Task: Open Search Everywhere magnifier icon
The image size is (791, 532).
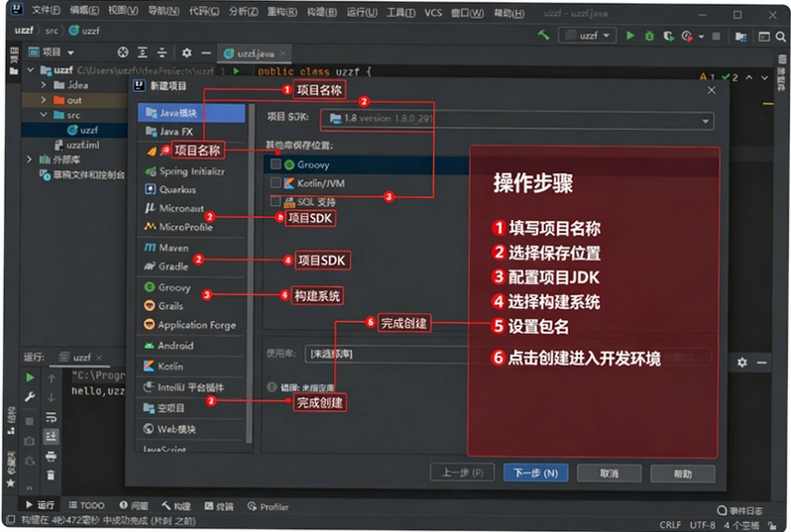Action: click(x=780, y=37)
